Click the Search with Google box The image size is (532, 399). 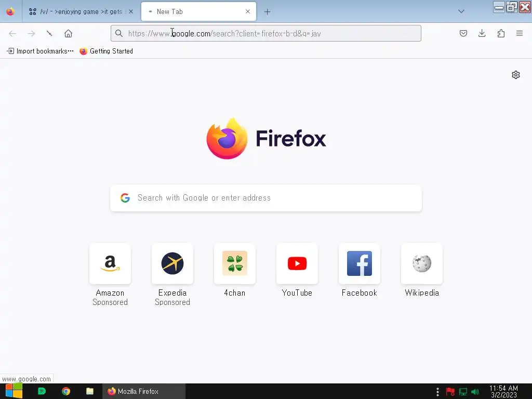point(266,198)
